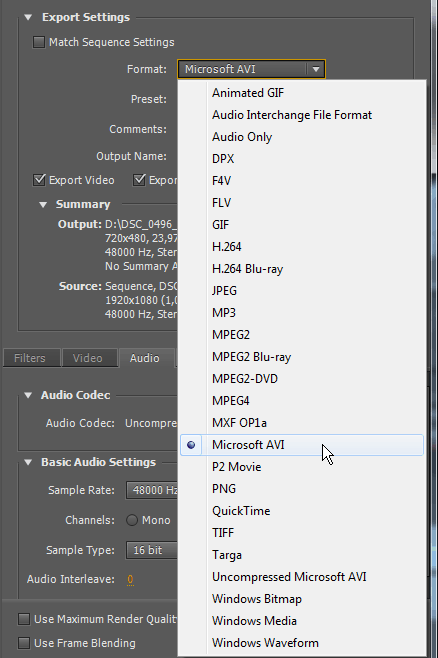The image size is (438, 658).
Task: Select MPEG2 format
Action: pyautogui.click(x=302, y=335)
